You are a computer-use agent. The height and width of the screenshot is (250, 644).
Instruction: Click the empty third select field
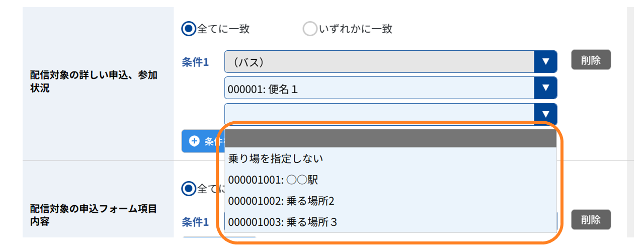[390, 114]
